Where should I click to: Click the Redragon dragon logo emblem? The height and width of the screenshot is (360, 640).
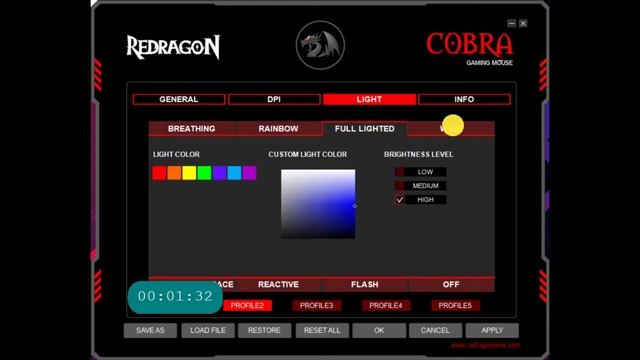point(320,45)
